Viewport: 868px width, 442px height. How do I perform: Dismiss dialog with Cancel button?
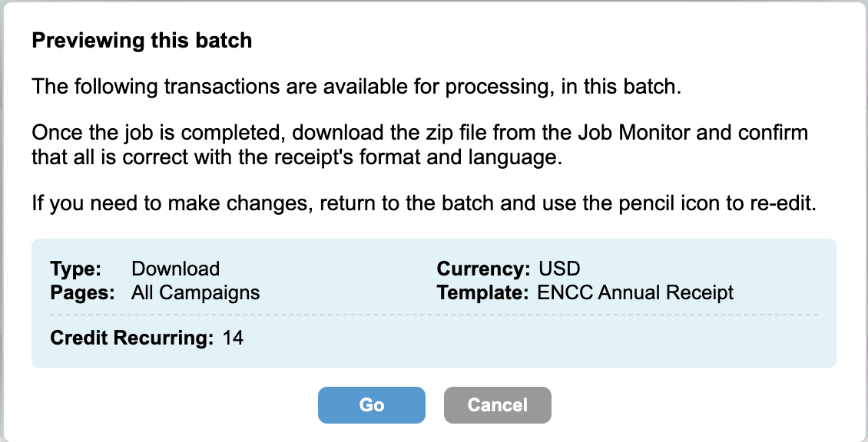497,405
